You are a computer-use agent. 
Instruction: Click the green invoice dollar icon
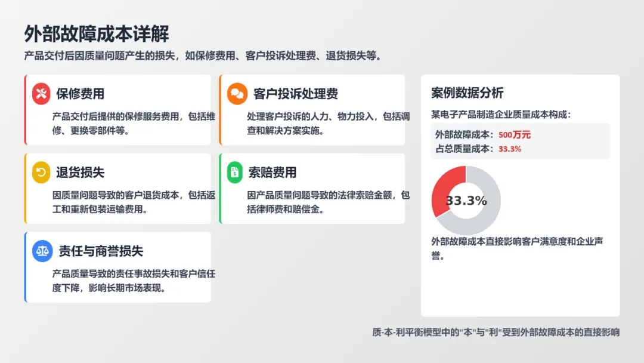point(236,173)
